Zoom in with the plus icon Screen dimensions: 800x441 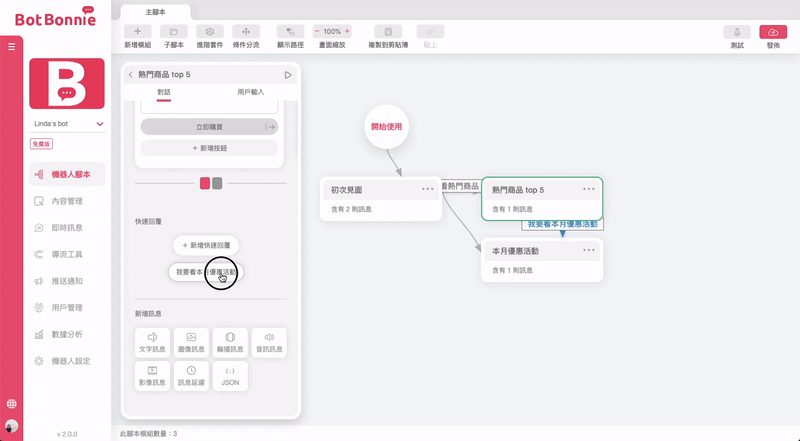(x=347, y=31)
